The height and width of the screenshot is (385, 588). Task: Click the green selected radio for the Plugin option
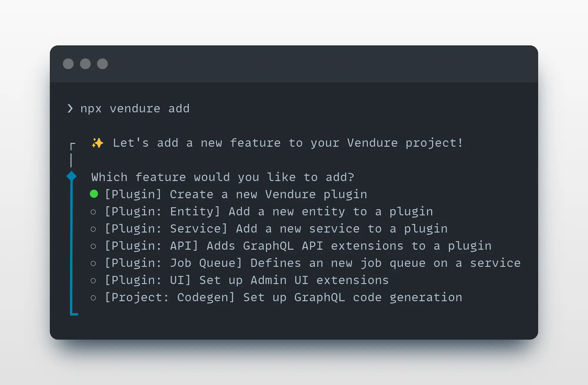94,194
